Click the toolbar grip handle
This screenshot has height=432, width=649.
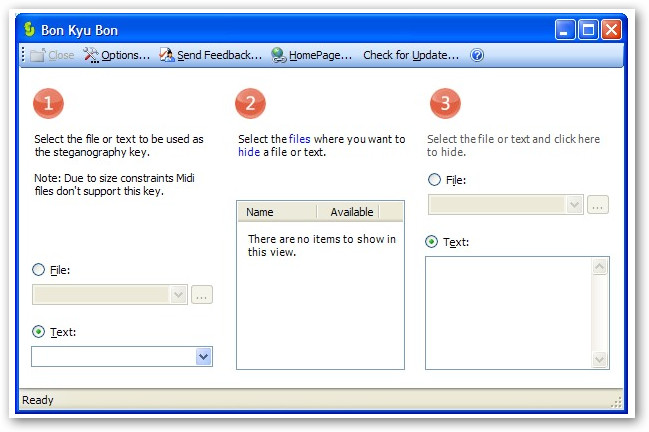23,55
